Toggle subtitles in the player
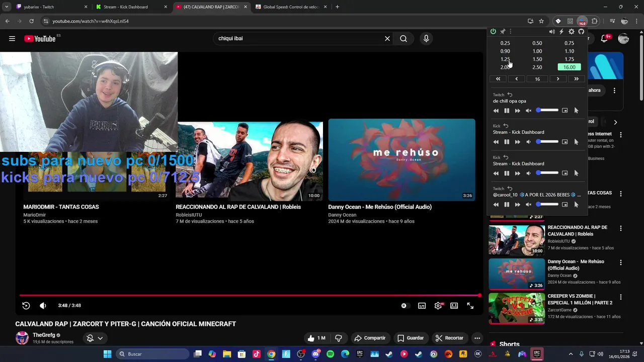This screenshot has width=644, height=362. [422, 306]
